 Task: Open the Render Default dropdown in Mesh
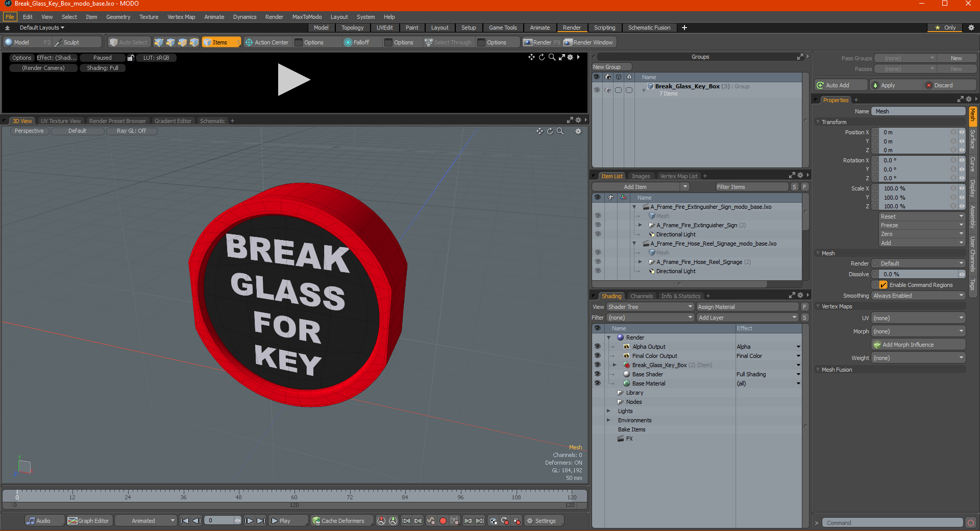click(922, 263)
